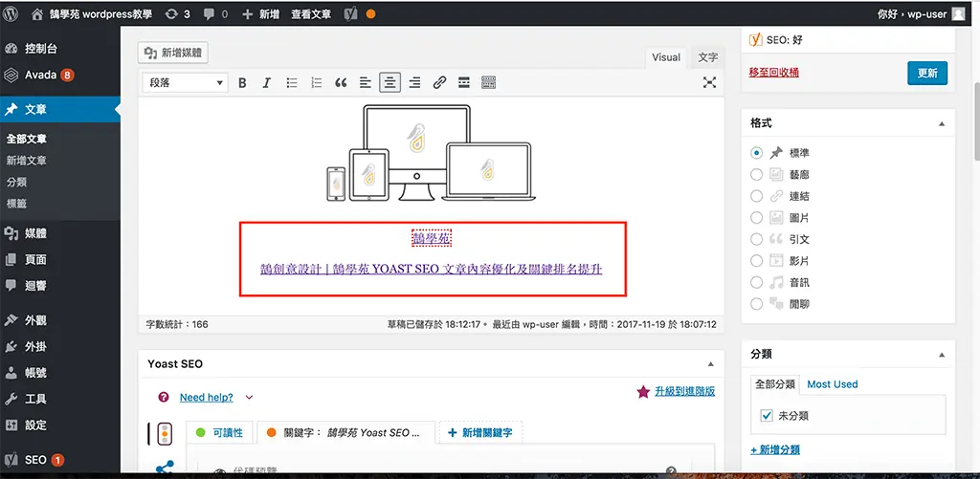The height and width of the screenshot is (479, 980).
Task: Collapse the 分類 panel
Action: 942,354
